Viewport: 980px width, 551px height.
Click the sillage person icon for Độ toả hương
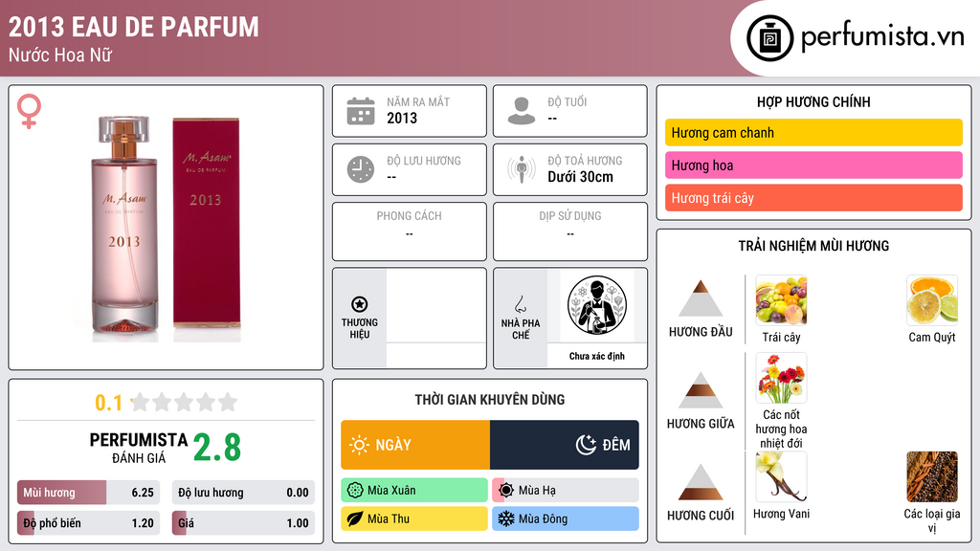click(x=522, y=169)
